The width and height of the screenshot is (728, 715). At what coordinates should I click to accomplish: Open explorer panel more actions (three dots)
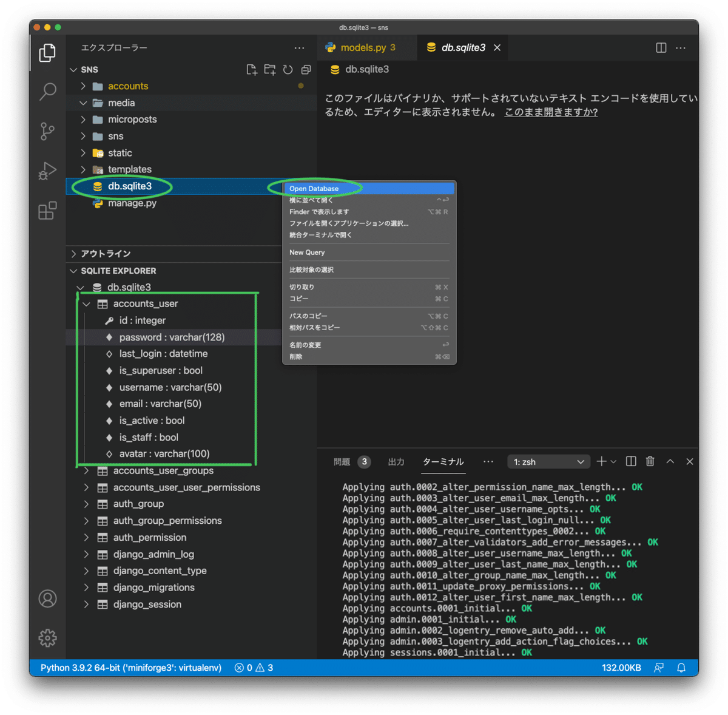300,48
